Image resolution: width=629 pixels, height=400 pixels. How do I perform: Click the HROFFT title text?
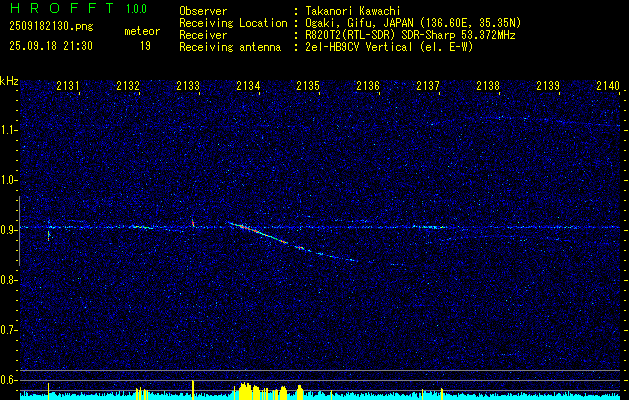pyautogui.click(x=62, y=8)
